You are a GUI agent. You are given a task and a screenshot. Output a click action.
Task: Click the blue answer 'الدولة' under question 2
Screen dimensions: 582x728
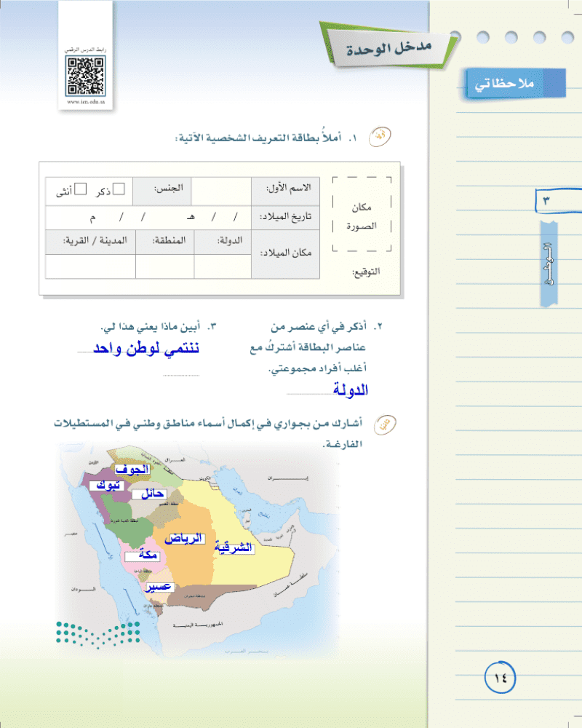click(351, 390)
